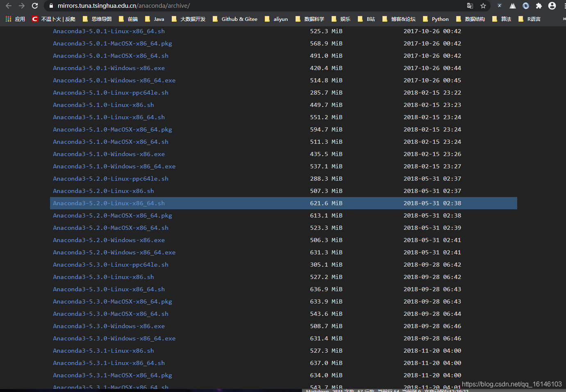Download Anaconda3-5.2.0-Windows-x86_64.exe
This screenshot has width=566, height=392.
tap(114, 252)
